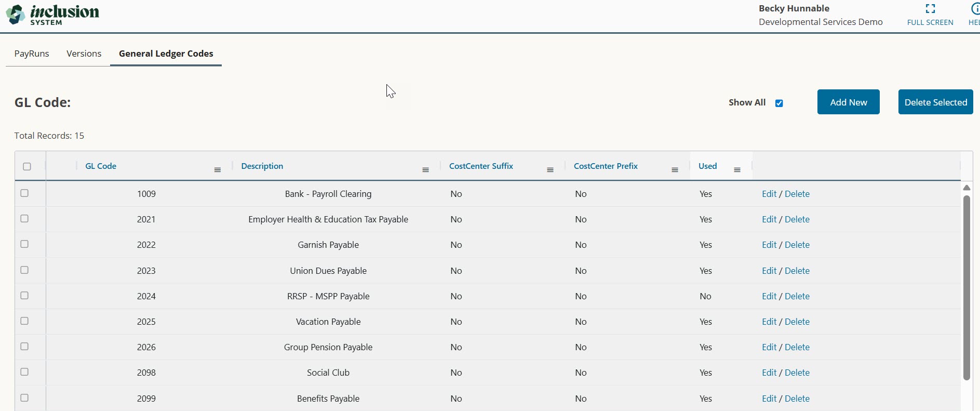This screenshot has width=980, height=411.
Task: Click the table's vertical scrollbar thumb
Action: point(966,288)
